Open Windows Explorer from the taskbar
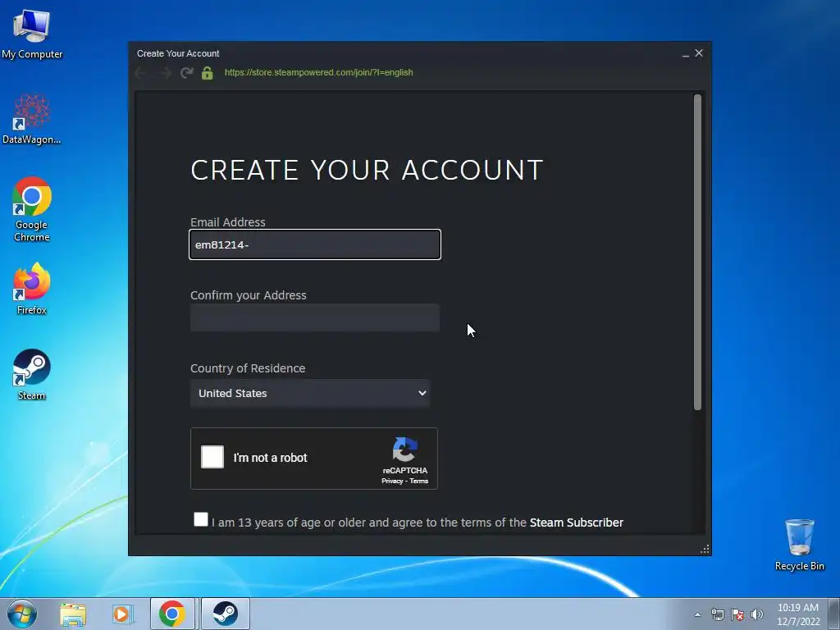This screenshot has height=630, width=840. click(x=73, y=614)
